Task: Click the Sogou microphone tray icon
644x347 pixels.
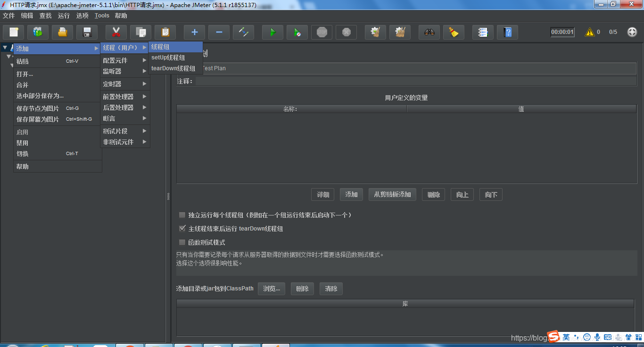Action: pyautogui.click(x=597, y=337)
